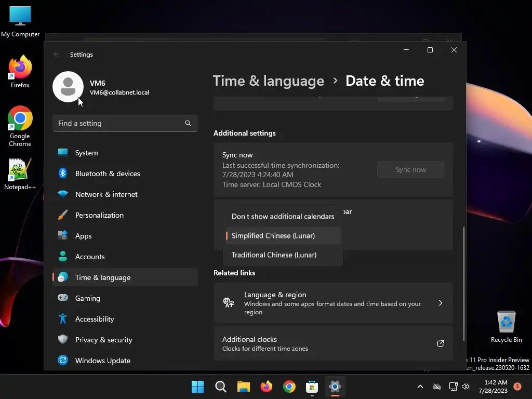Open notification badge in system tray
The width and height of the screenshot is (532, 399).
517,387
